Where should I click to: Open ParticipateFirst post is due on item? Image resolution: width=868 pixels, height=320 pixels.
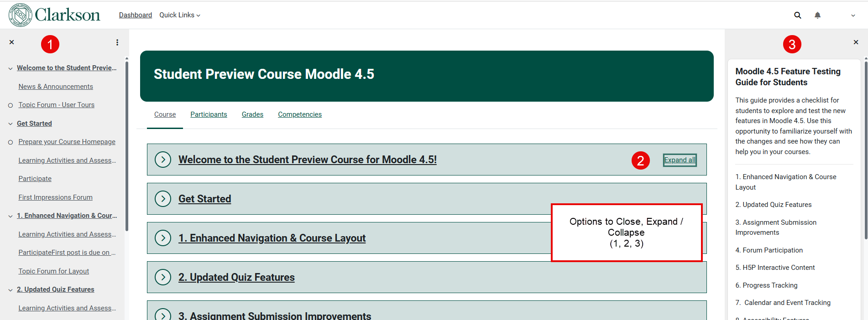[67, 253]
